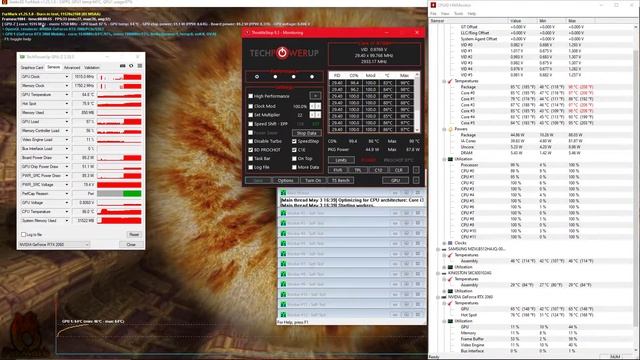640x360 pixels.
Task: Click GPU-Z title bar icon
Action: click(22, 57)
